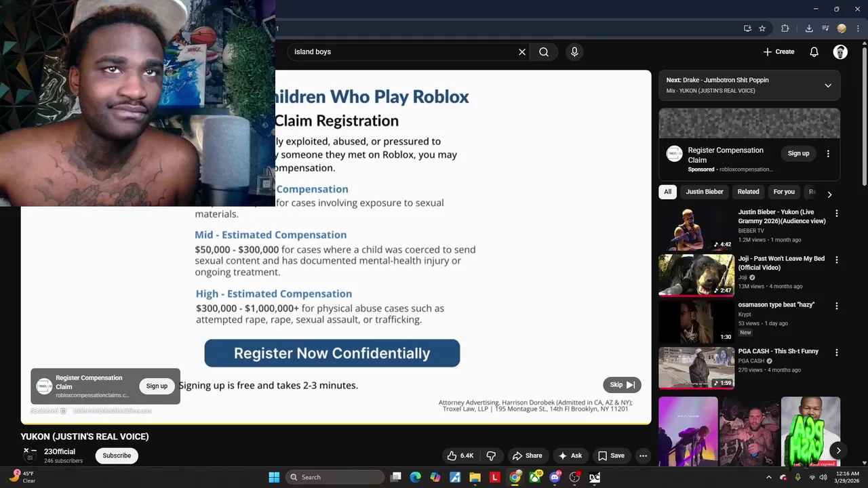Open the YouTube account avatar menu
The height and width of the screenshot is (488, 868).
(x=840, y=52)
